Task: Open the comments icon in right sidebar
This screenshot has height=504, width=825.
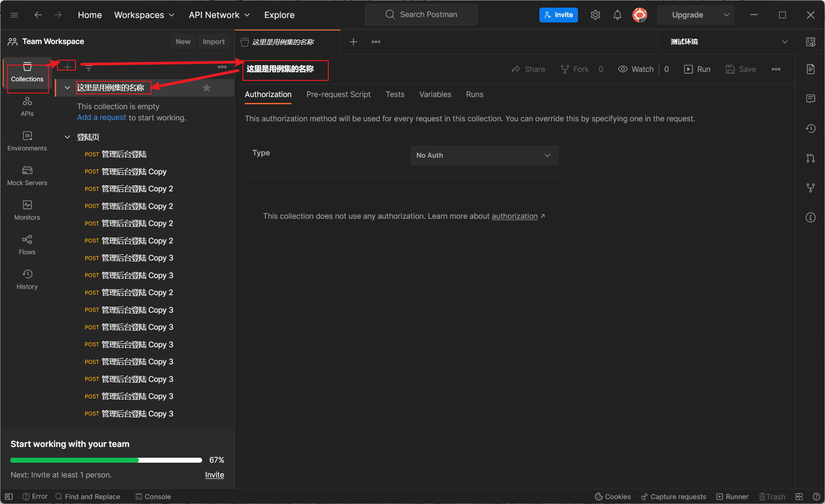Action: tap(810, 99)
